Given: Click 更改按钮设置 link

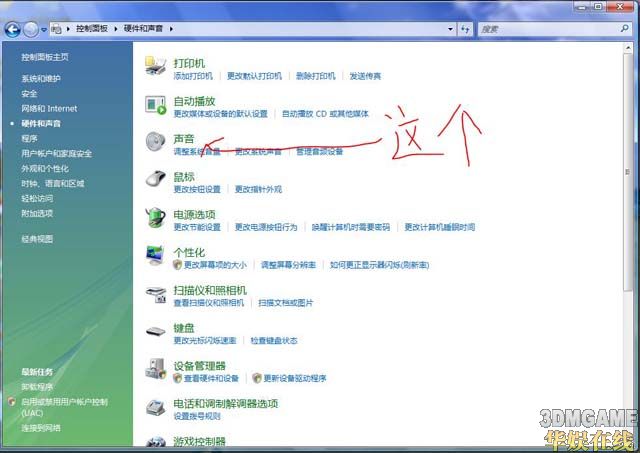Looking at the screenshot, I should (197, 189).
